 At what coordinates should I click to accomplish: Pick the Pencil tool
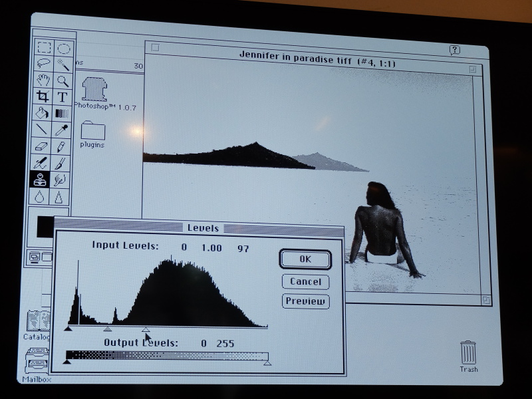click(61, 146)
